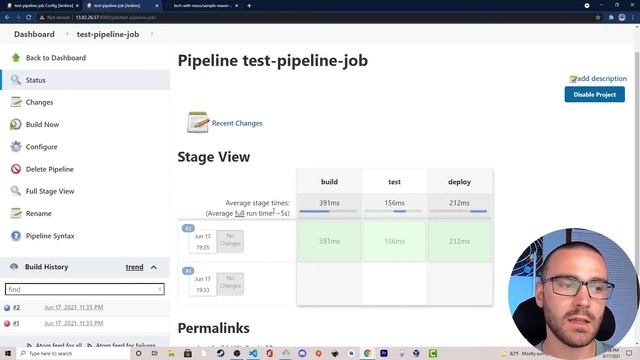Click the add description link
This screenshot has width=640, height=360.
point(602,78)
